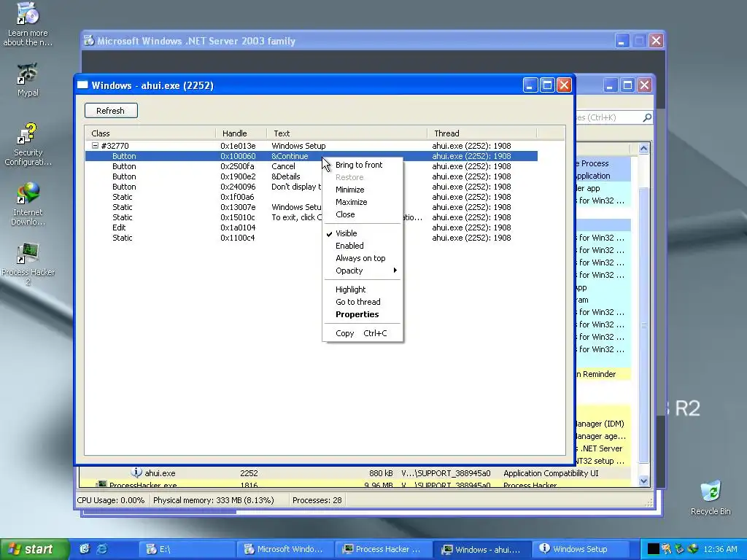Open the Security Configuration desktop shortcut
The image size is (747, 560).
point(28,144)
